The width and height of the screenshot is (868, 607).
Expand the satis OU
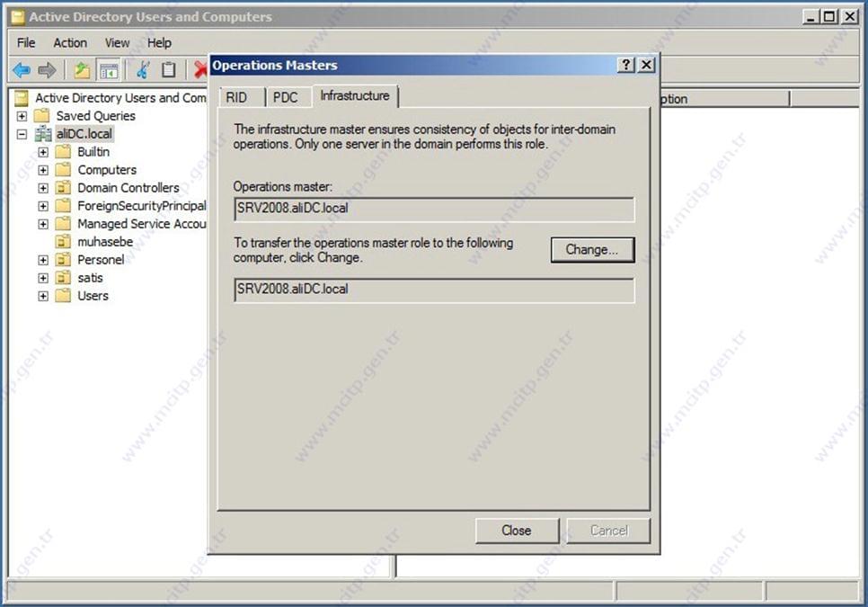tap(43, 278)
